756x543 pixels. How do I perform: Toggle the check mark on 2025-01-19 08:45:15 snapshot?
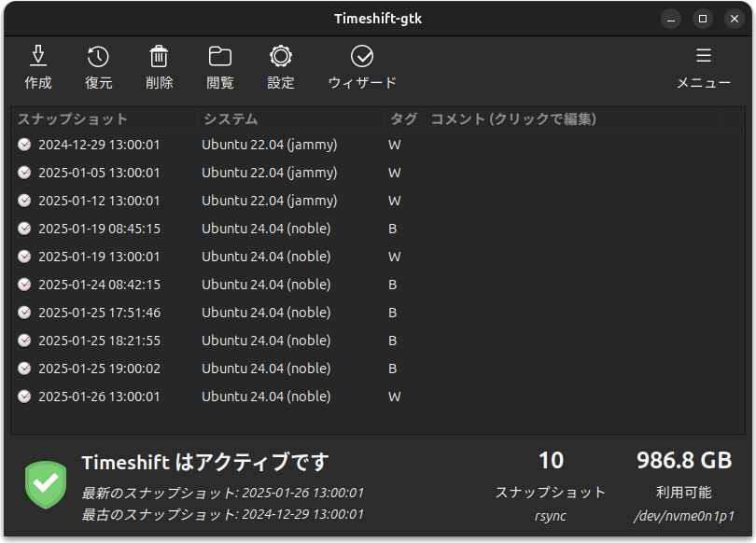coord(22,228)
